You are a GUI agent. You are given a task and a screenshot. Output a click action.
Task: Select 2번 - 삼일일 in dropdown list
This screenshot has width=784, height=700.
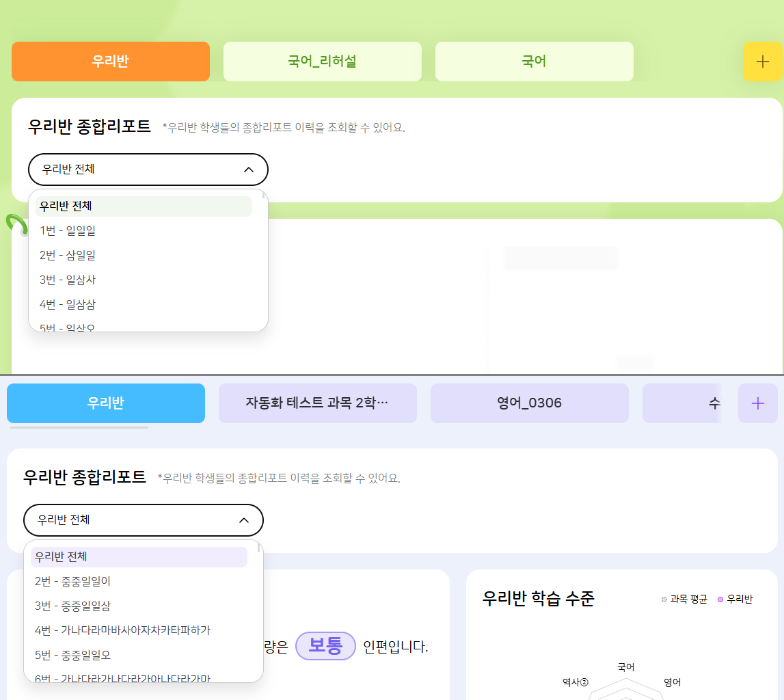tap(68, 256)
